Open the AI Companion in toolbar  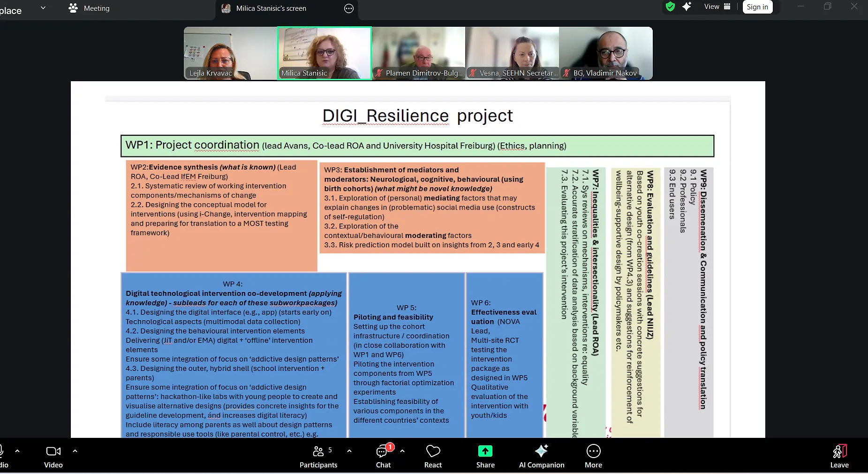click(541, 456)
